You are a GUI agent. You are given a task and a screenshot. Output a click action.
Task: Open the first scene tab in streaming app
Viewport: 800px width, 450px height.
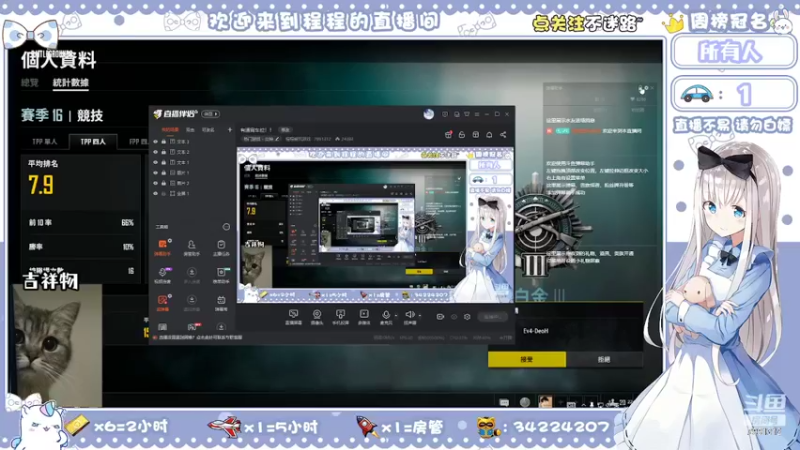click(x=170, y=130)
